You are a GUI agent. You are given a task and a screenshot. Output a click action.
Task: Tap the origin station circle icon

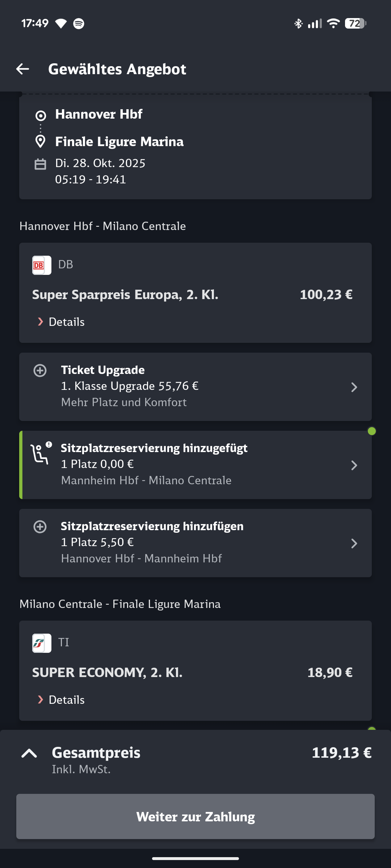(x=41, y=116)
